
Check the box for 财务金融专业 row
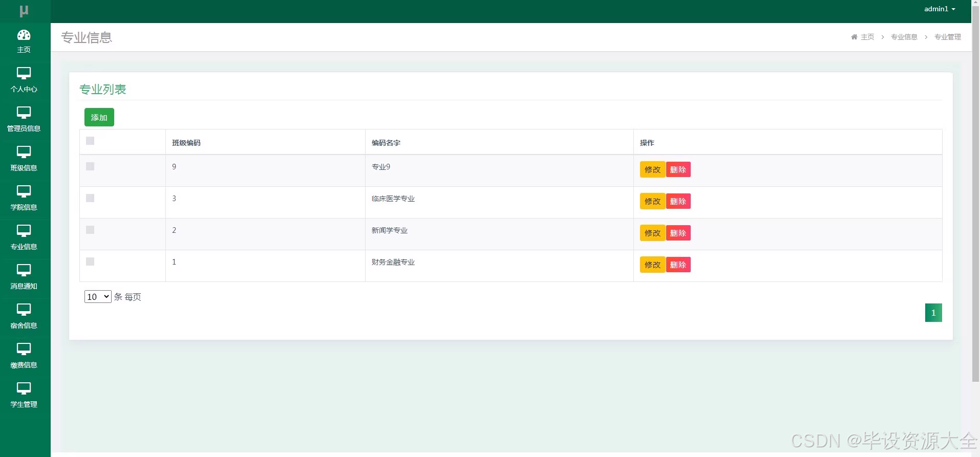point(90,262)
